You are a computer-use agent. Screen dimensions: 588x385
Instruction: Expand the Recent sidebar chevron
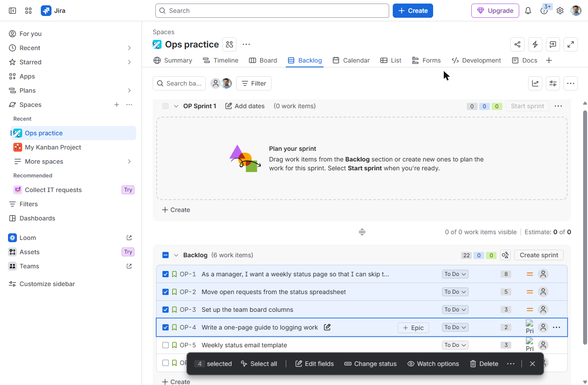tap(129, 48)
